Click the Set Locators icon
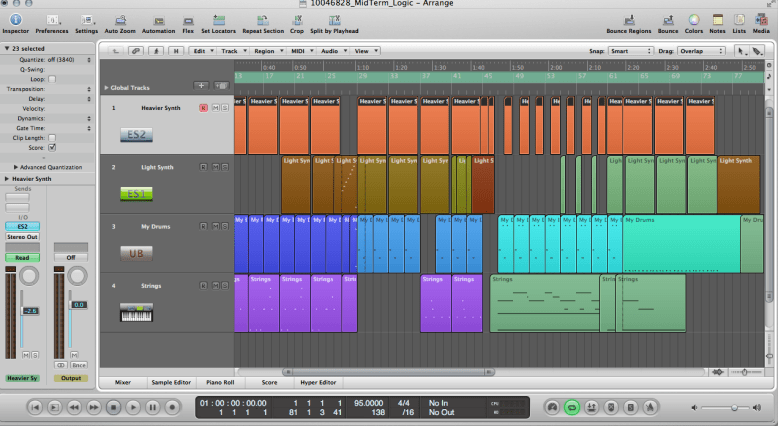This screenshot has height=426, width=778. (218, 19)
